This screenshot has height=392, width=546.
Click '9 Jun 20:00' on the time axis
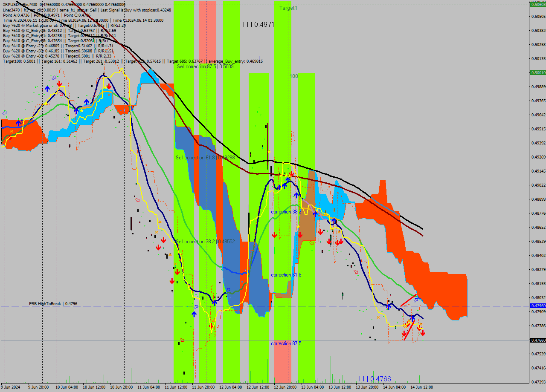38,387
